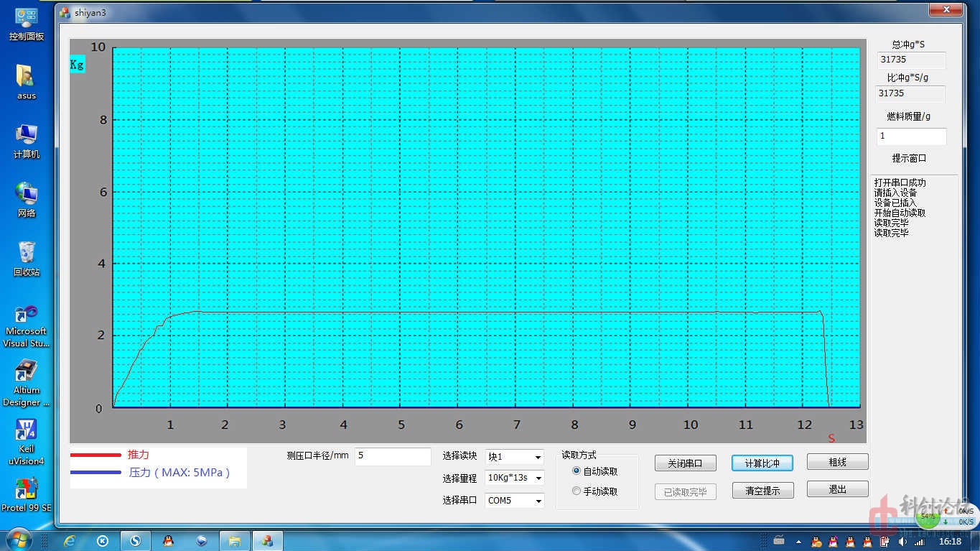The image size is (980, 551).
Task: Click the 回收站 recycle bin icon
Action: tap(27, 259)
